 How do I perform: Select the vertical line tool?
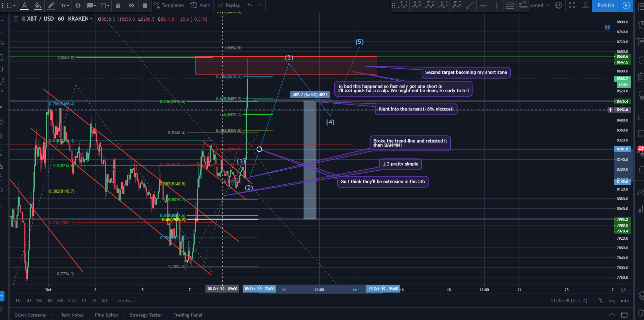click(497, 5)
